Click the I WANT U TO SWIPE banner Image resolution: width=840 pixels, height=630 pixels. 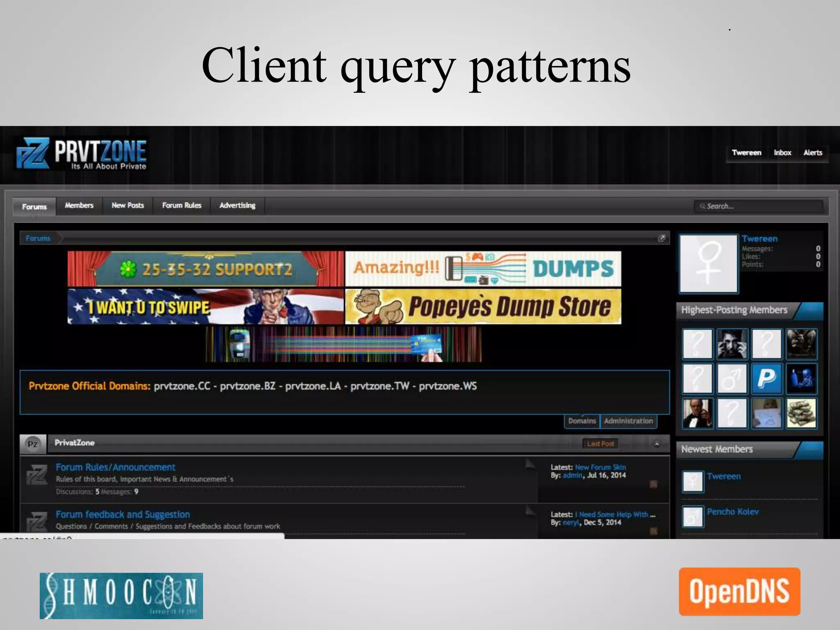205,306
